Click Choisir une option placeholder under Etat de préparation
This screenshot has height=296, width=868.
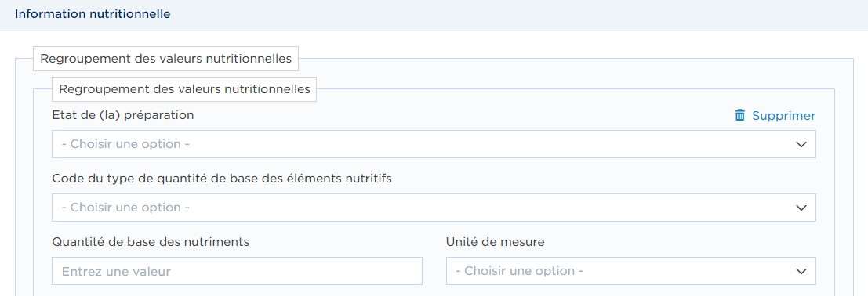[125, 144]
